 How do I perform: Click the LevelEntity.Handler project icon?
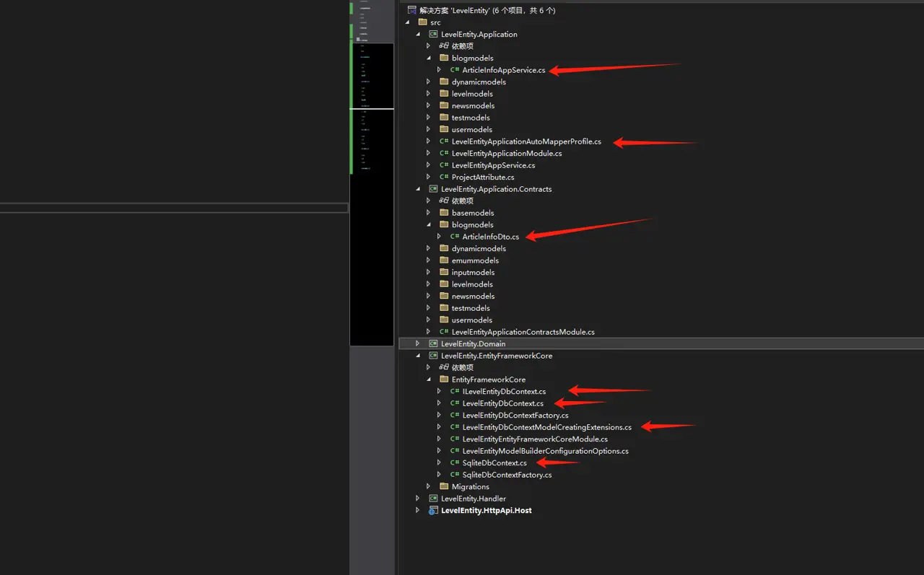tap(433, 499)
